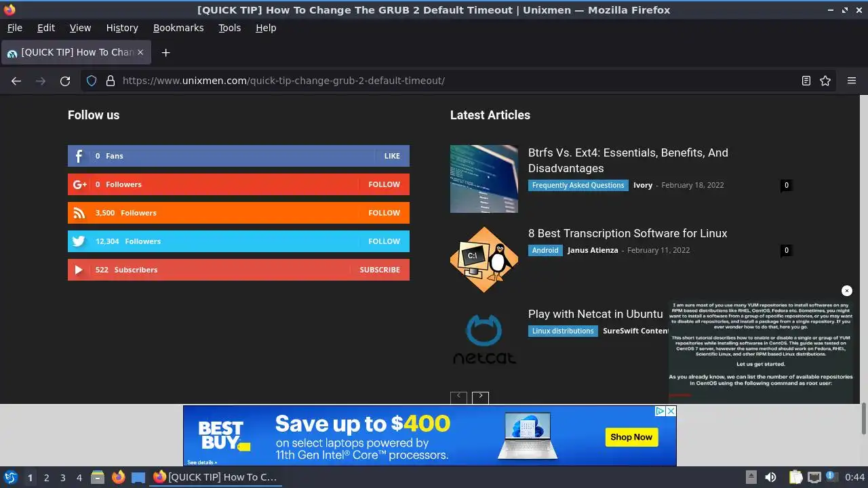Click Shop Now on Best Buy ad

click(x=631, y=437)
